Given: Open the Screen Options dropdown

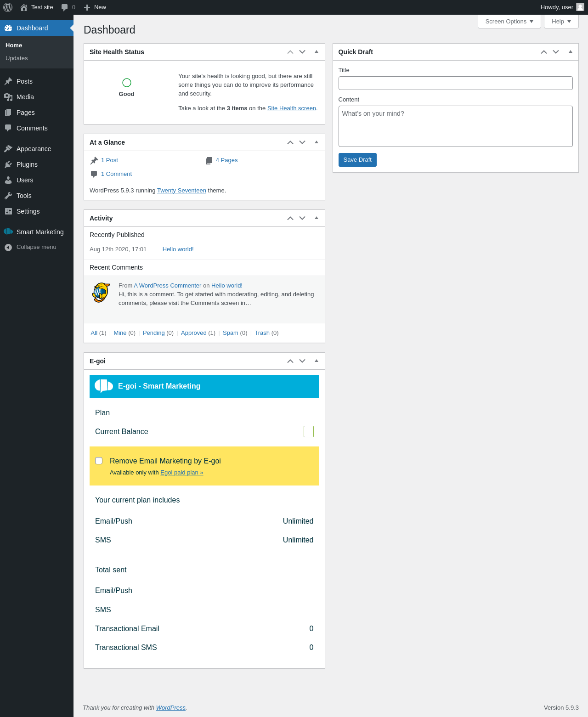Looking at the screenshot, I should (x=509, y=22).
